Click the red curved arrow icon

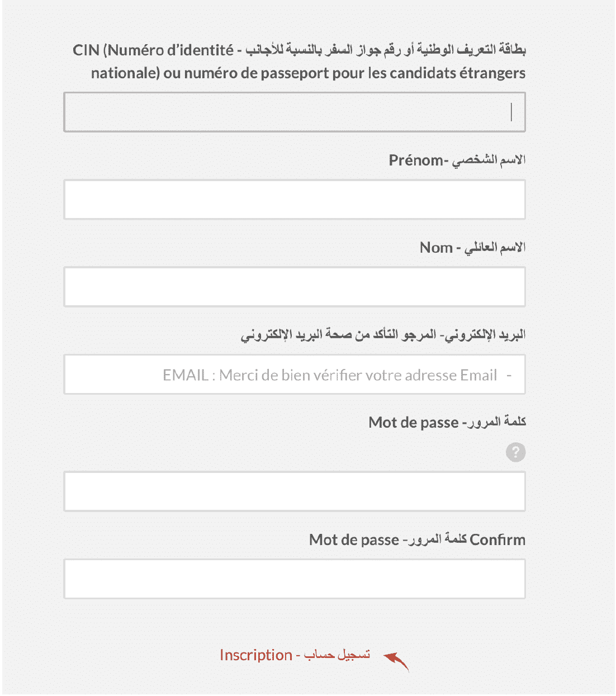(396, 660)
